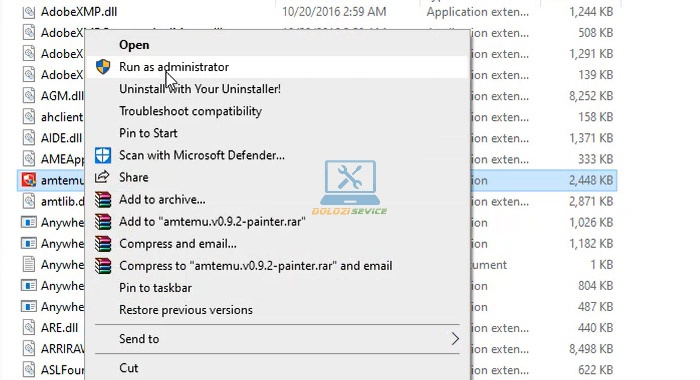The width and height of the screenshot is (700, 380).
Task: Click the AMEApp file icon
Action: pos(29,159)
